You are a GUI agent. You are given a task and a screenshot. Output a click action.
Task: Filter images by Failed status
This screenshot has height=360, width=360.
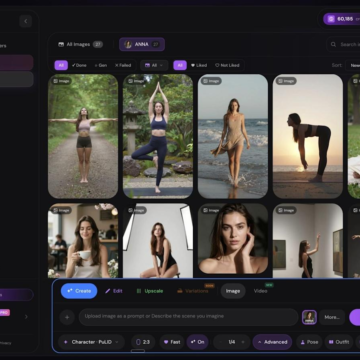tap(123, 65)
